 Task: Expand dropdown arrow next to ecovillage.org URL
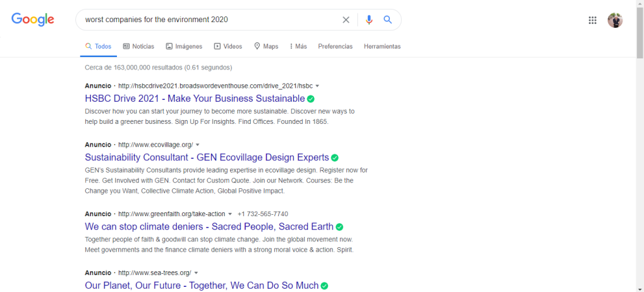pyautogui.click(x=198, y=145)
